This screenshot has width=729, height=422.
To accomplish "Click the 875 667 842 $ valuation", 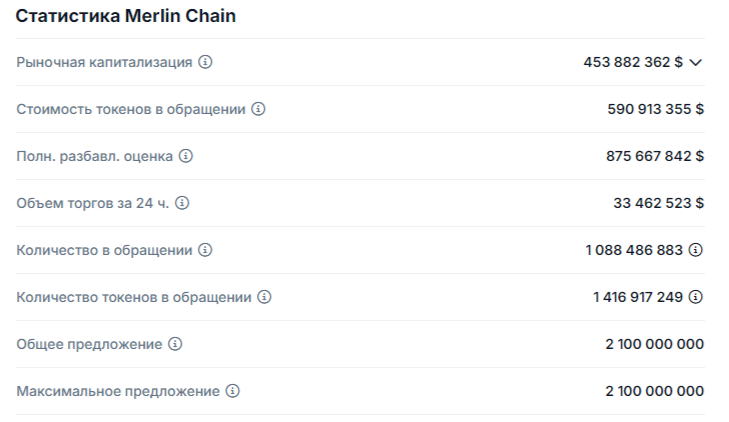I will [x=655, y=156].
